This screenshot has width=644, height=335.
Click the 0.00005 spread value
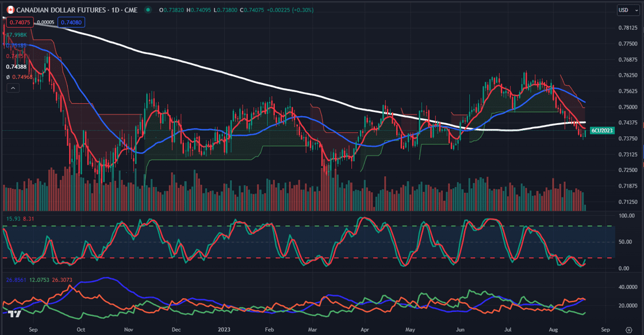[x=45, y=22]
